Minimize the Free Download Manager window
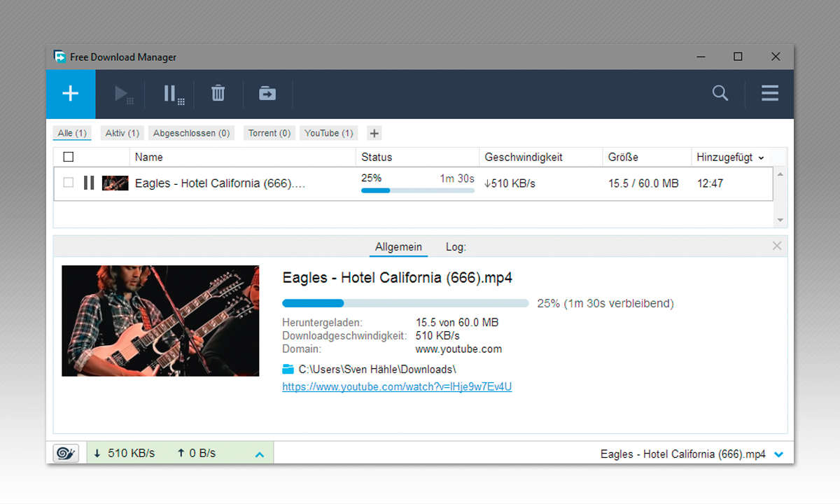 [701, 57]
